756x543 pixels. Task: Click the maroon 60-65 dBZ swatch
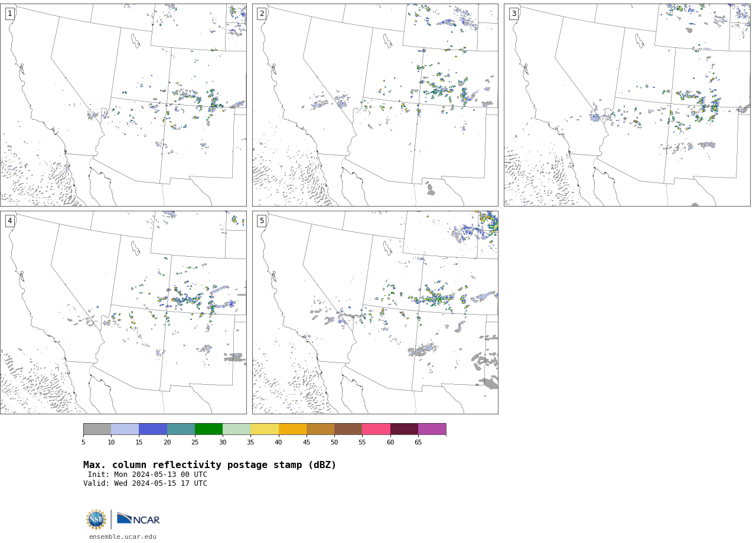pyautogui.click(x=404, y=429)
